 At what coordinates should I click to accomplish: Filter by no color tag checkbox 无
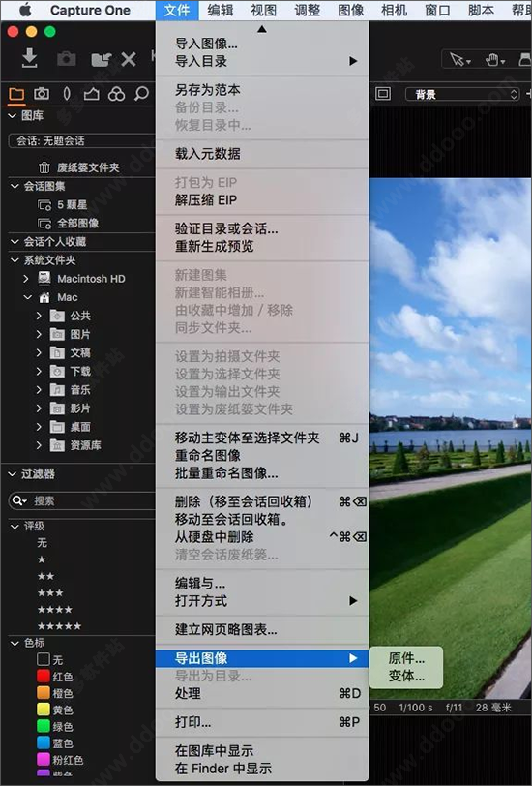point(44,658)
